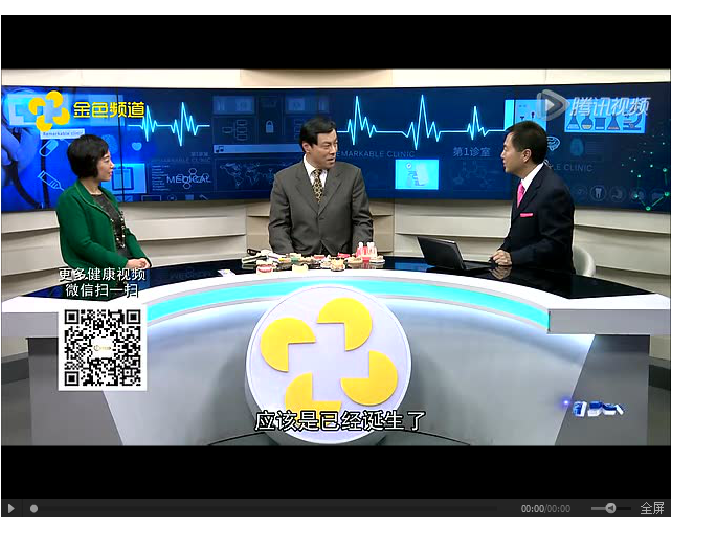This screenshot has width=722, height=533.
Task: Click the QR code in video
Action: coord(102,348)
